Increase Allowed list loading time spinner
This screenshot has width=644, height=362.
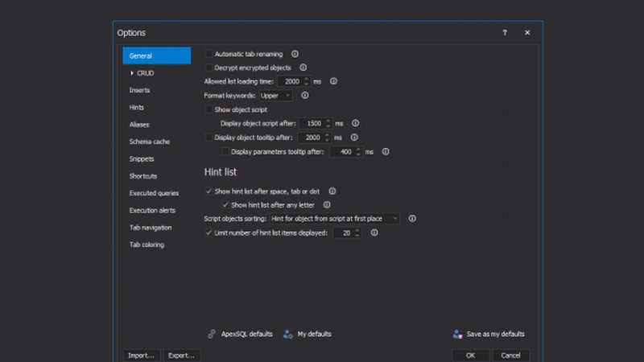pyautogui.click(x=307, y=79)
